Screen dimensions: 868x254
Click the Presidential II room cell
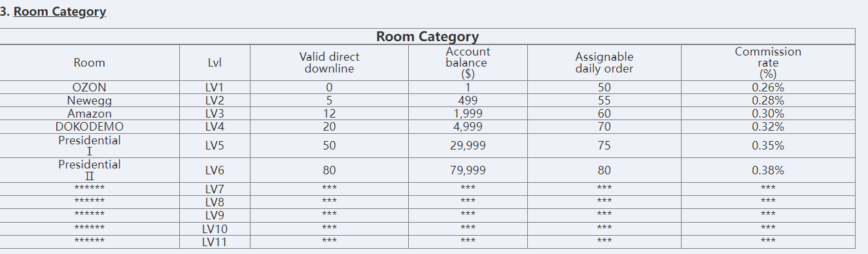point(90,170)
